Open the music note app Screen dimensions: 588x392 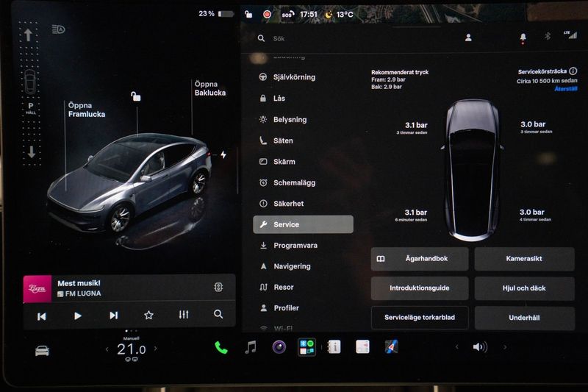click(250, 347)
